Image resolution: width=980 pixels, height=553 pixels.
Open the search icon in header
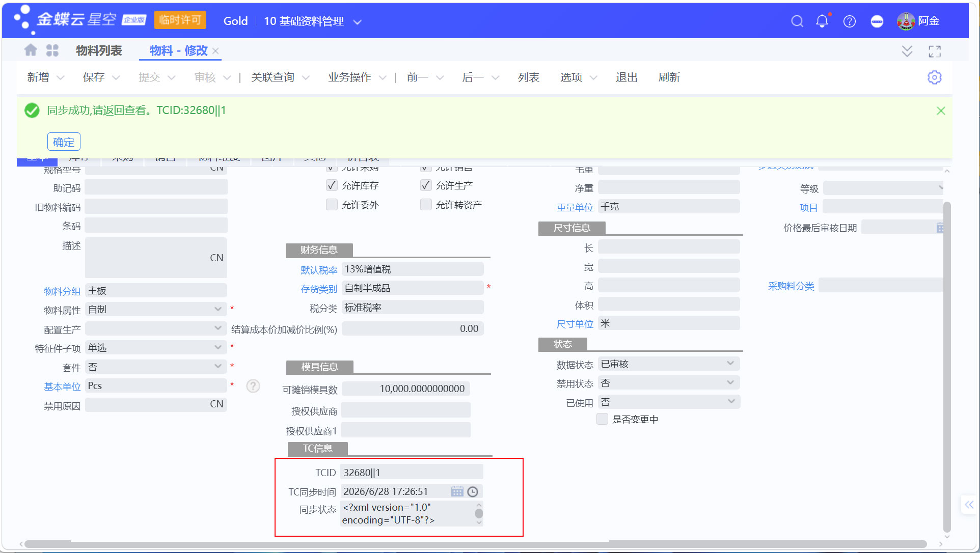pyautogui.click(x=797, y=21)
